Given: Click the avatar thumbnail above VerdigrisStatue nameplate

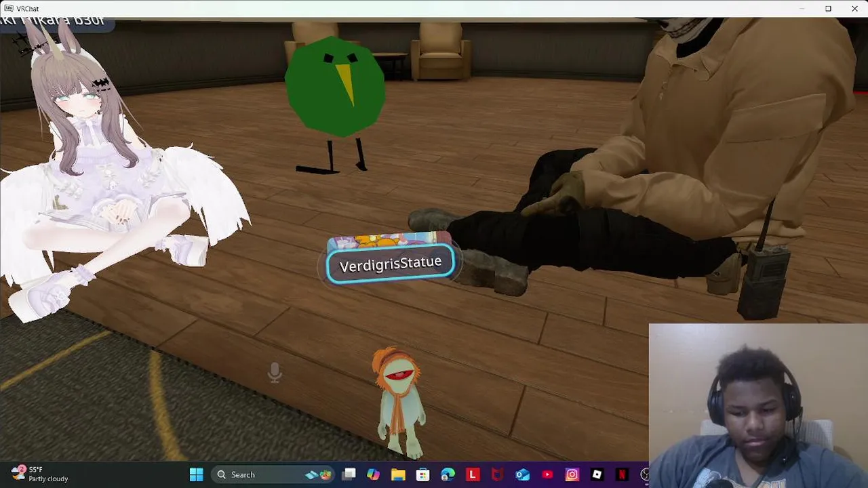Looking at the screenshot, I should coord(389,241).
